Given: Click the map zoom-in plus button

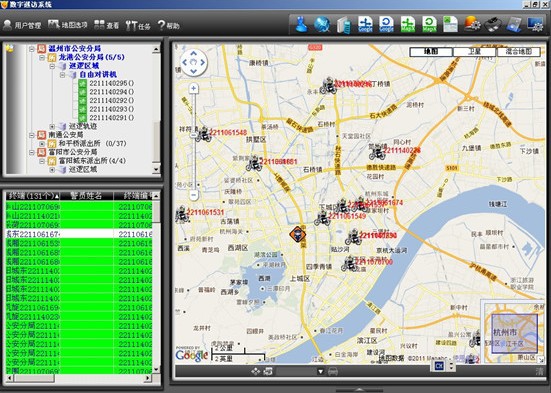Looking at the screenshot, I should [x=193, y=88].
